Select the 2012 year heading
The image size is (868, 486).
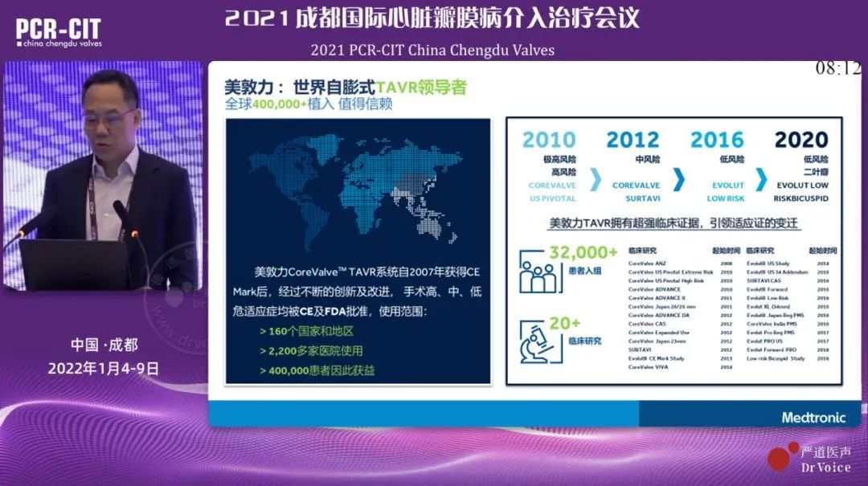633,139
